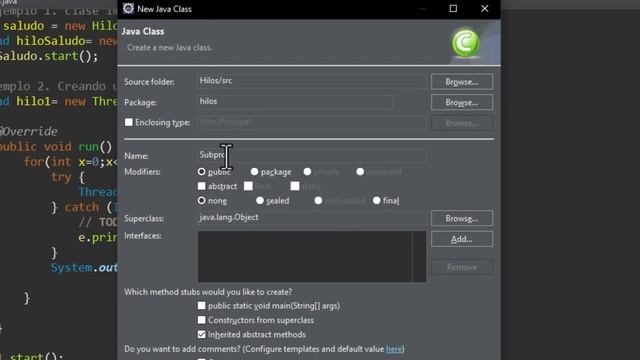Select the final radio option

pyautogui.click(x=377, y=200)
